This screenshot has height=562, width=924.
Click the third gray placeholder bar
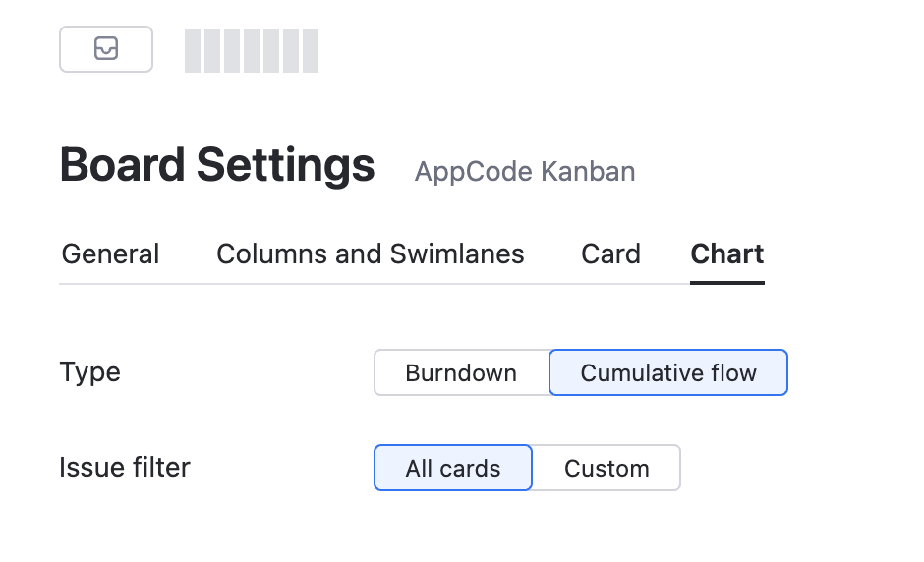pos(232,51)
